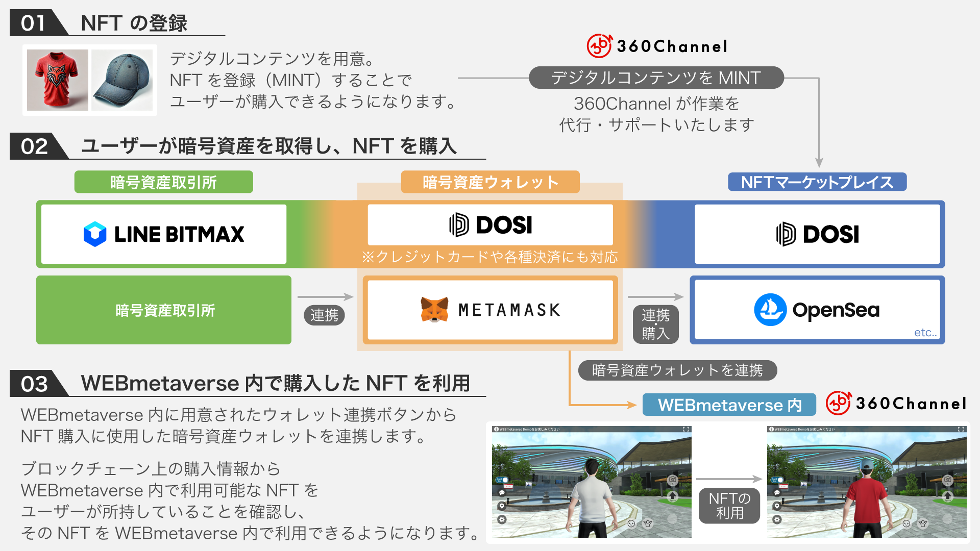Click info icon in red-shirt avatar view header
The height and width of the screenshot is (551, 980).
(x=771, y=430)
